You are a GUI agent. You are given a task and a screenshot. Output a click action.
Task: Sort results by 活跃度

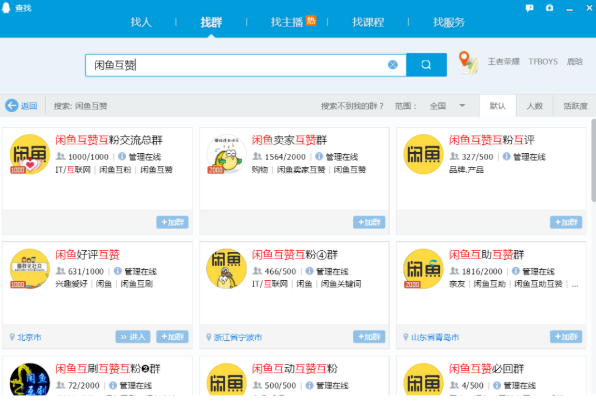pyautogui.click(x=575, y=106)
